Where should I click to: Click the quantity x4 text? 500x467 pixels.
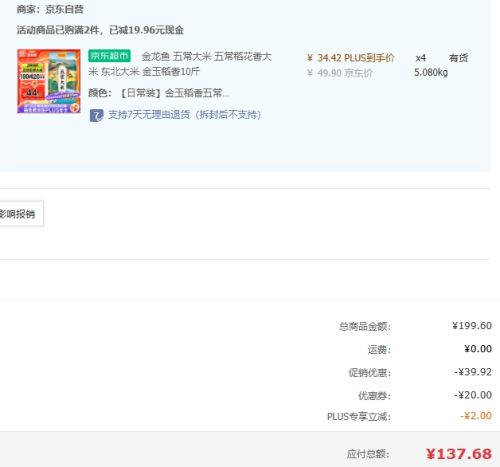[421, 58]
